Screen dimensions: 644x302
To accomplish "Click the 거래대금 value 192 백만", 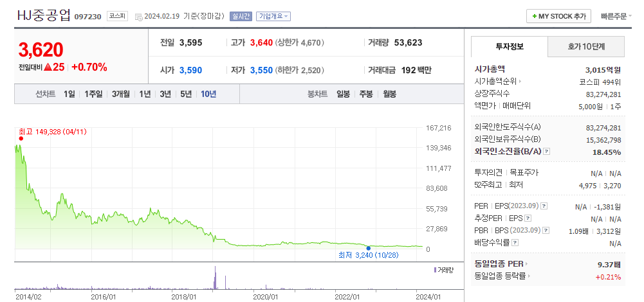I will pos(416,70).
